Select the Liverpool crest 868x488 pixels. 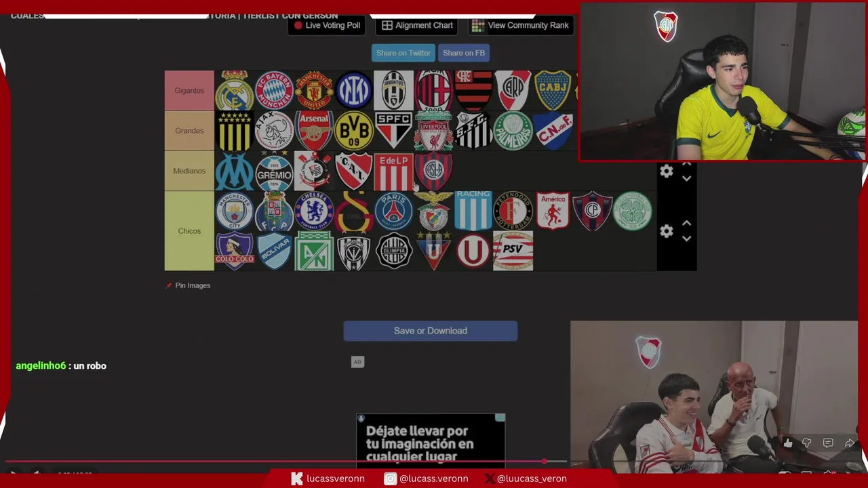point(434,131)
